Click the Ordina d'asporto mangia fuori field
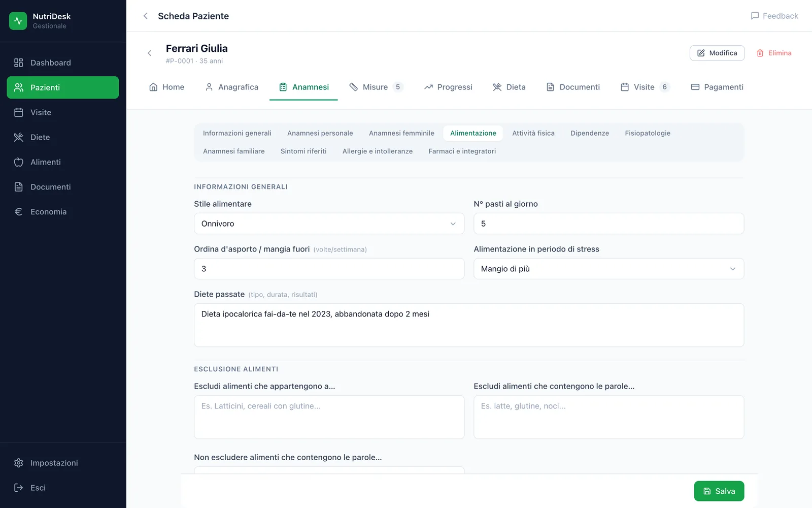Image resolution: width=812 pixels, height=508 pixels. [329, 269]
